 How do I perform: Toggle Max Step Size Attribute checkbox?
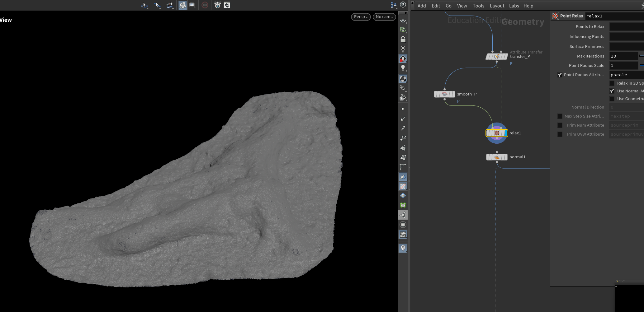click(x=560, y=116)
